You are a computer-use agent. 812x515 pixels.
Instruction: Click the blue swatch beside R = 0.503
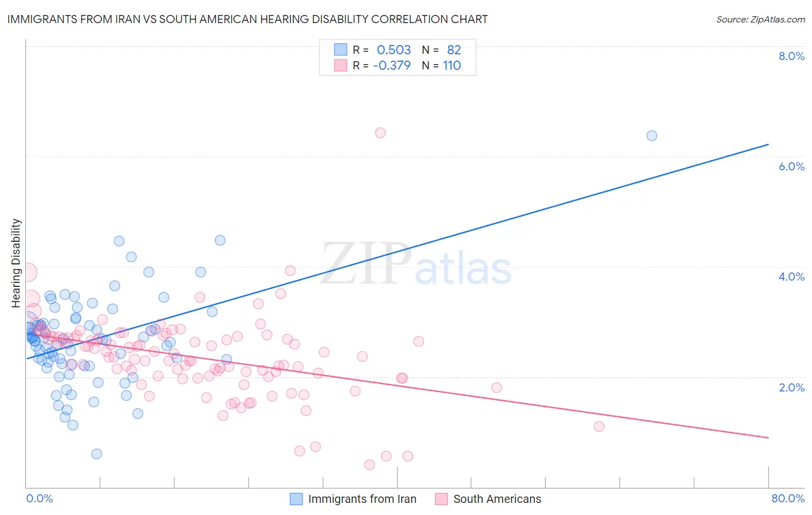click(x=341, y=50)
